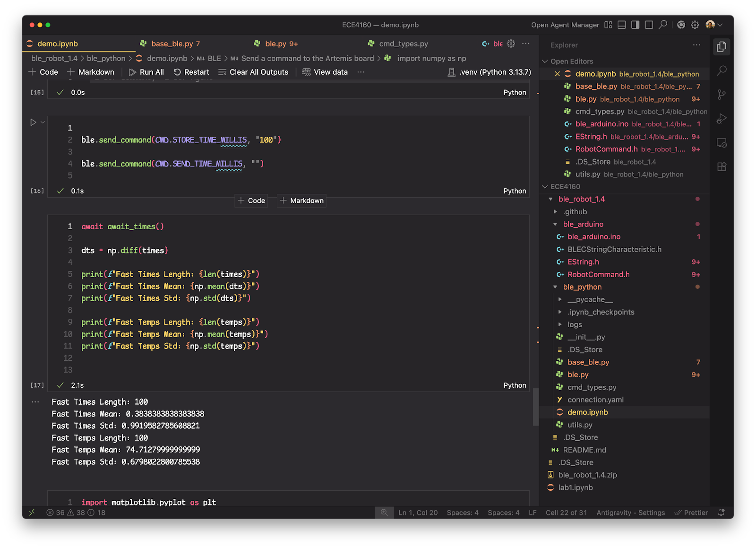Open Remote Explorer in activity bar

pos(722,143)
